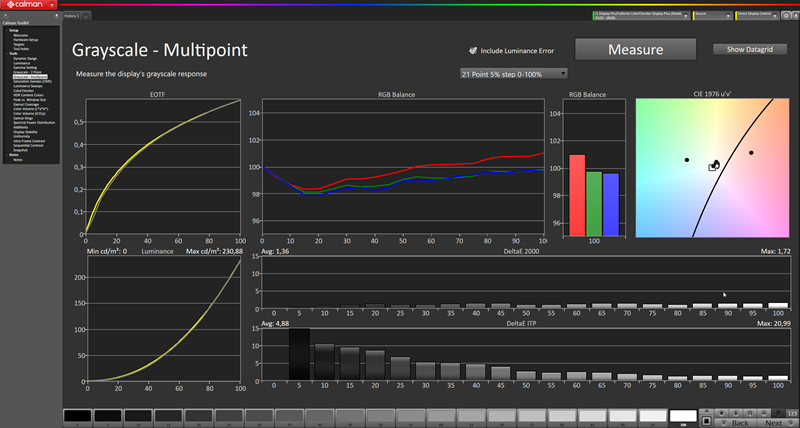This screenshot has height=428, width=800.
Task: Toggle Include Luminance Error checkbox
Action: point(473,51)
